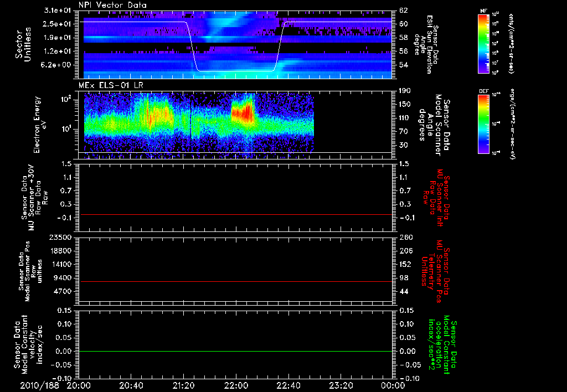Click the NF color bar
Screen dimensions: 567x392
pyautogui.click(x=483, y=44)
